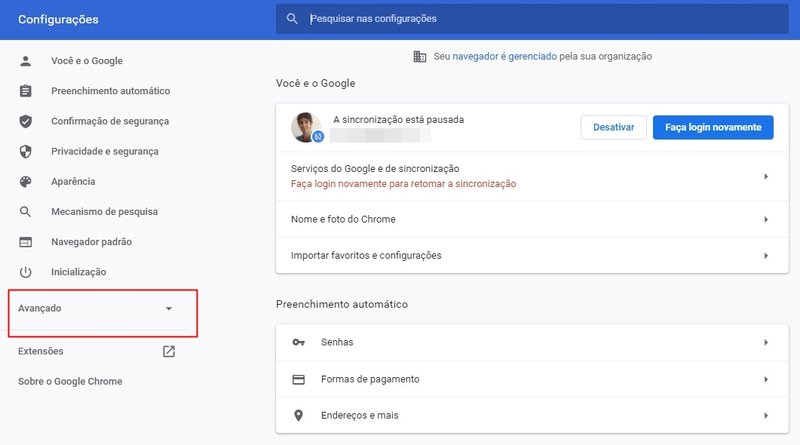Click the Desativar button
The width and height of the screenshot is (800, 445).
coord(613,127)
